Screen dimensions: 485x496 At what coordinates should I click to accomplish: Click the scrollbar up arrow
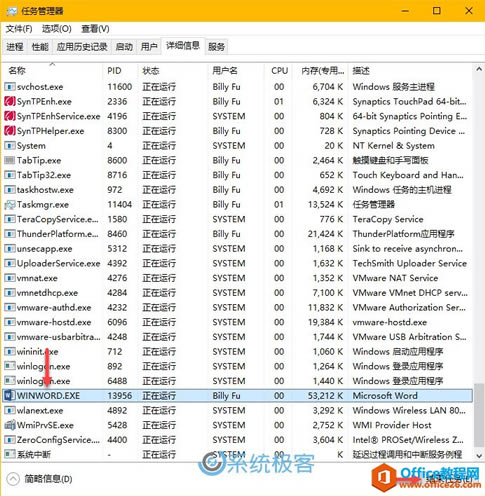(479, 69)
